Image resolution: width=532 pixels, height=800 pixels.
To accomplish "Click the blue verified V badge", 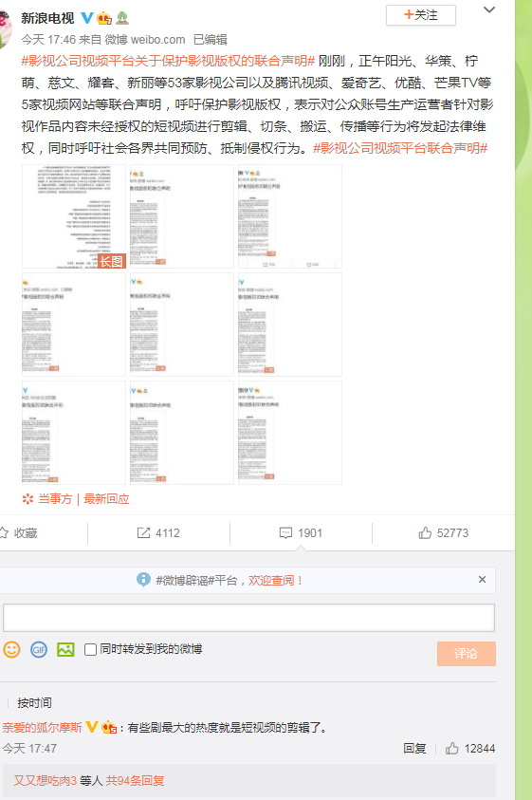I will point(87,18).
